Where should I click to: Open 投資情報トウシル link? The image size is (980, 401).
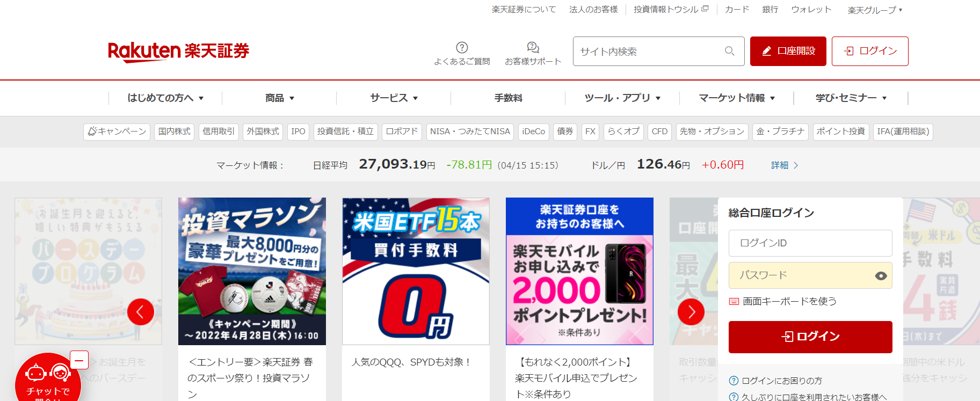coord(671,10)
